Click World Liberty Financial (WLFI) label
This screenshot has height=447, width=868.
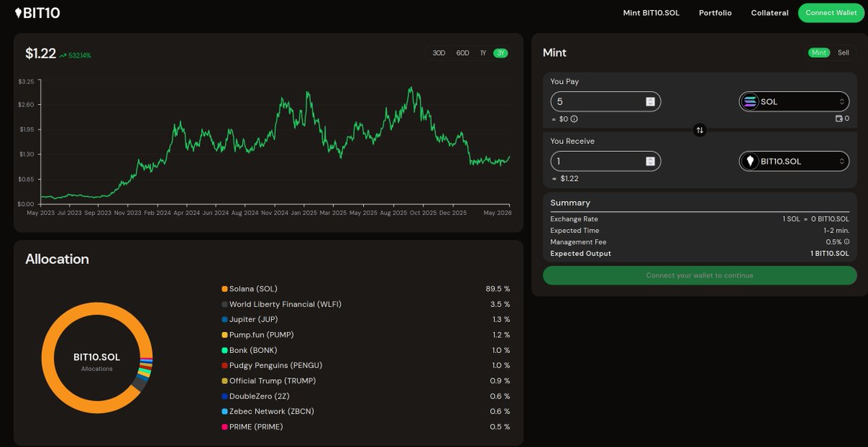tap(285, 305)
